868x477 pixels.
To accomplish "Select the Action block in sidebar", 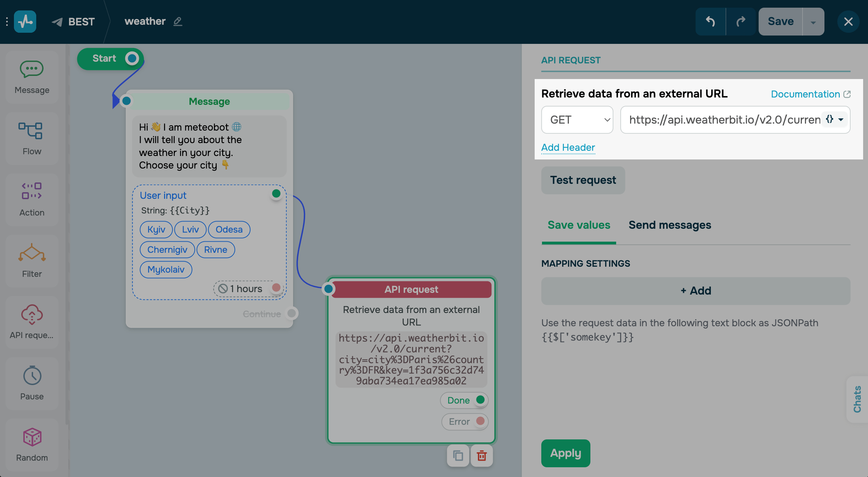I will pyautogui.click(x=32, y=200).
